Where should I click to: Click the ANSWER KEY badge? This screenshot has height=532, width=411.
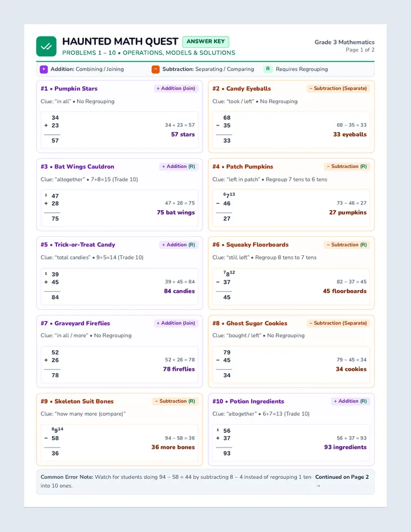[205, 42]
